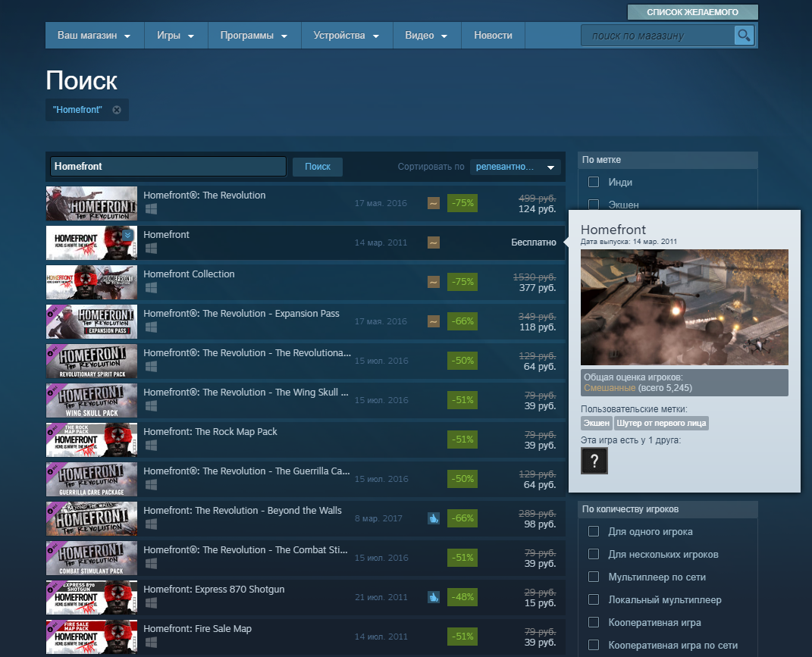Select the Кооперативная игра checkbox
Screen dimensions: 812x657
(594, 622)
